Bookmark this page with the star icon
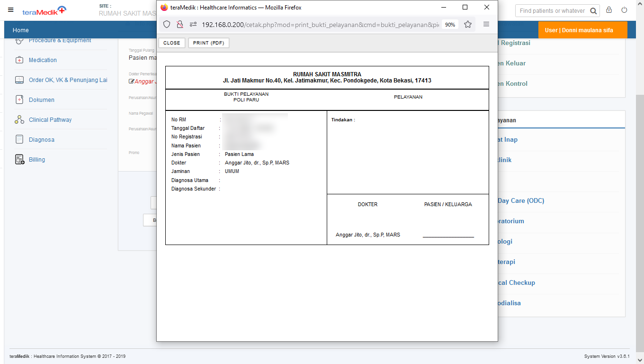Screen dimensions: 644x364 coord(468,24)
